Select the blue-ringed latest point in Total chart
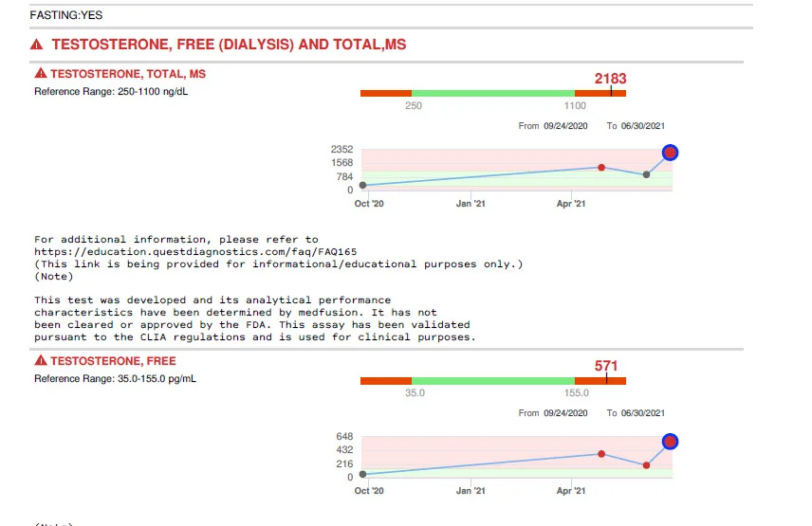Viewport: 812px width, 526px height. coord(670,153)
